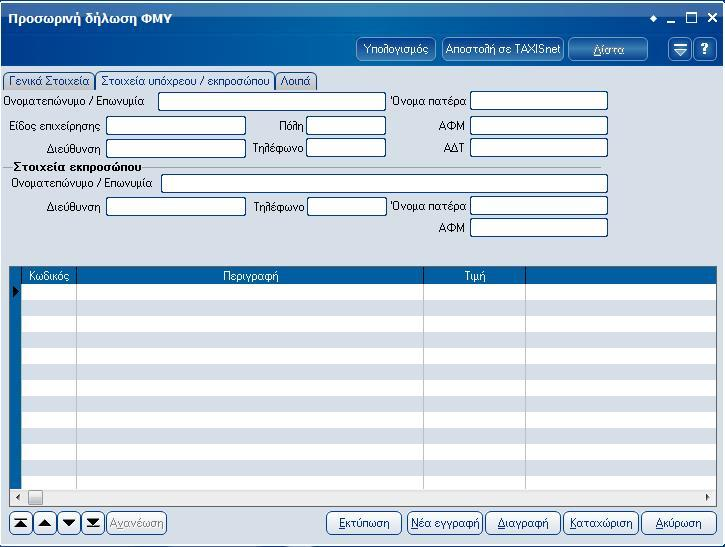Click the horizontal scrollbar thumb

[x=36, y=498]
